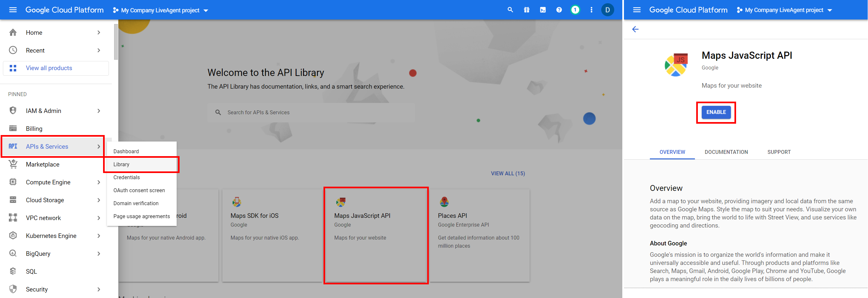Open project selector dropdown in left window
868x298 pixels.
161,10
